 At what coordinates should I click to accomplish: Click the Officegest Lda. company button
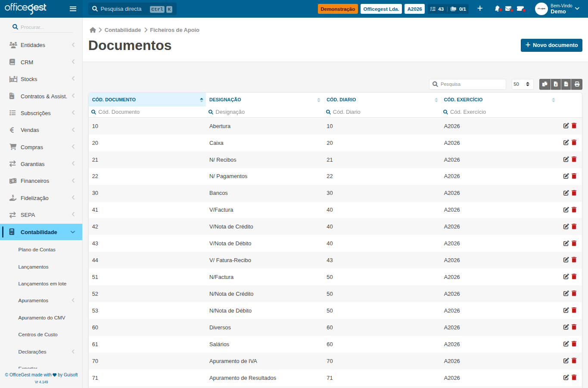381,9
